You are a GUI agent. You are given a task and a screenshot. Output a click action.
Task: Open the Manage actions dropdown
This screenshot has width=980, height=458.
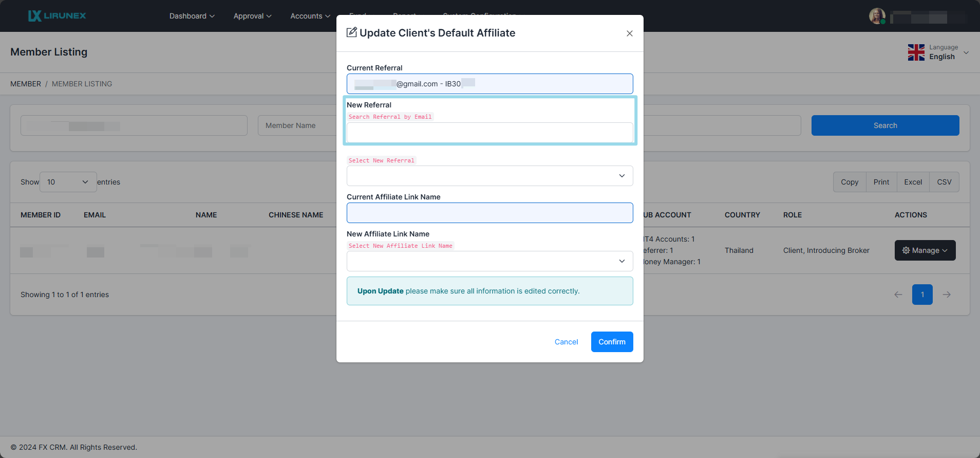pyautogui.click(x=925, y=250)
